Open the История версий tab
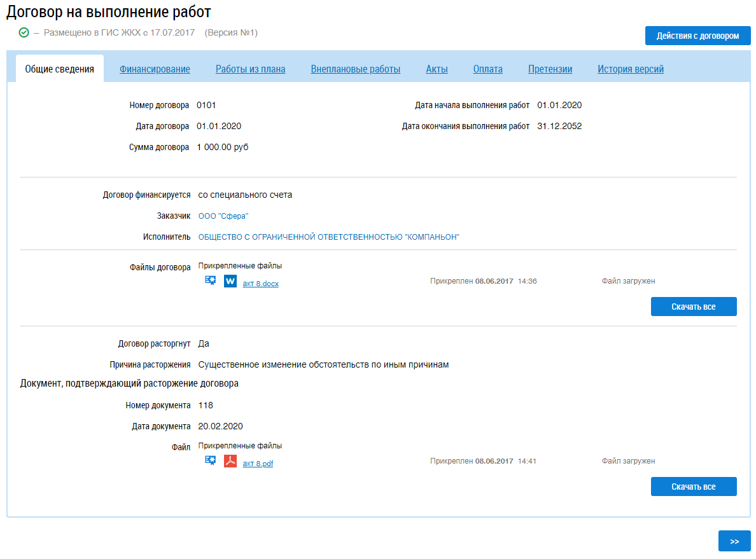 [x=630, y=69]
